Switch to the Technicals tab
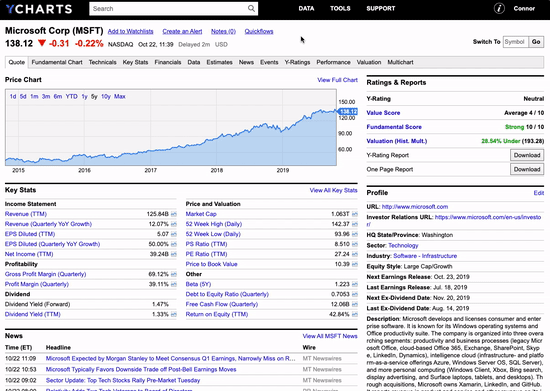The image size is (550, 391). [x=102, y=62]
